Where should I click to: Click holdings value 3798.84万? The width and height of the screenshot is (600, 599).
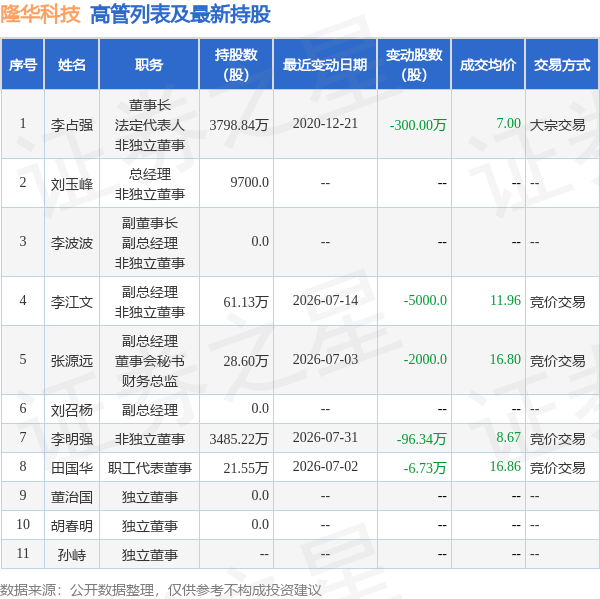click(239, 125)
